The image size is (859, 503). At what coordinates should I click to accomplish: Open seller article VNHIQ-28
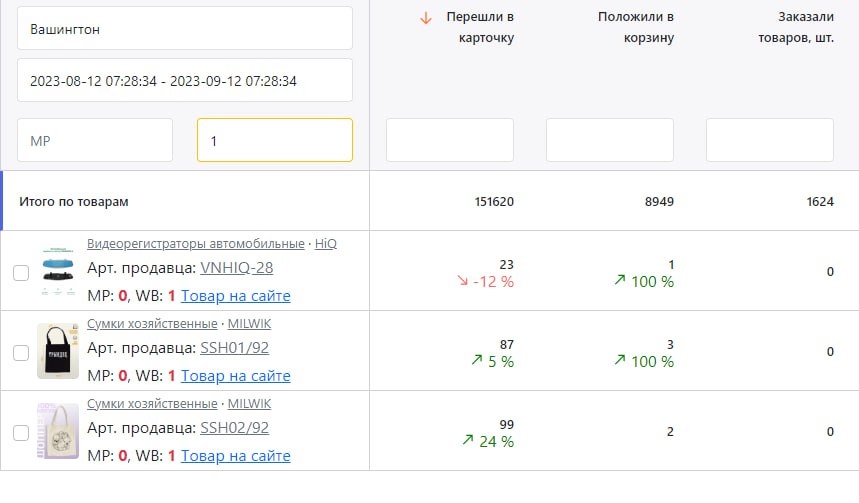(236, 268)
